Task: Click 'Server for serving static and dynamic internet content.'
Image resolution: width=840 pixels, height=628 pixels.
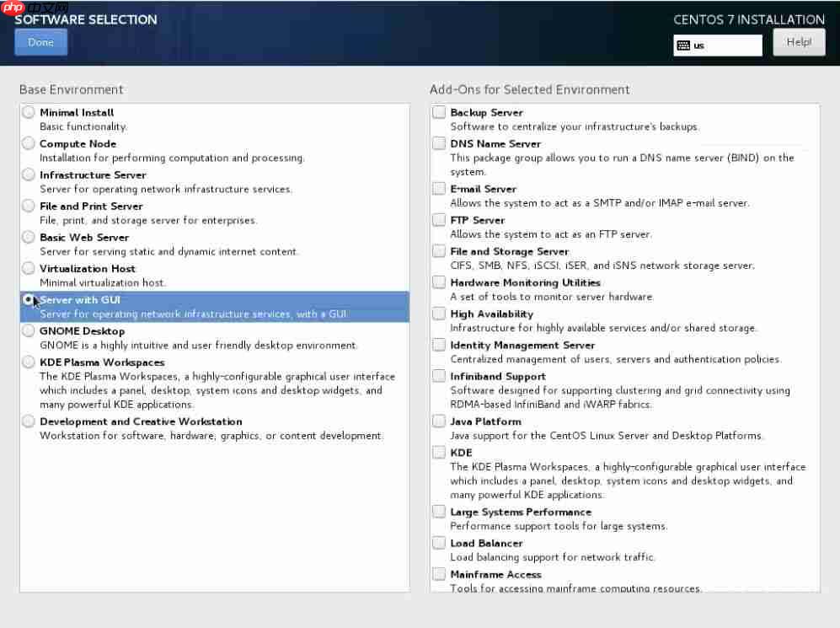Action: pos(169,252)
